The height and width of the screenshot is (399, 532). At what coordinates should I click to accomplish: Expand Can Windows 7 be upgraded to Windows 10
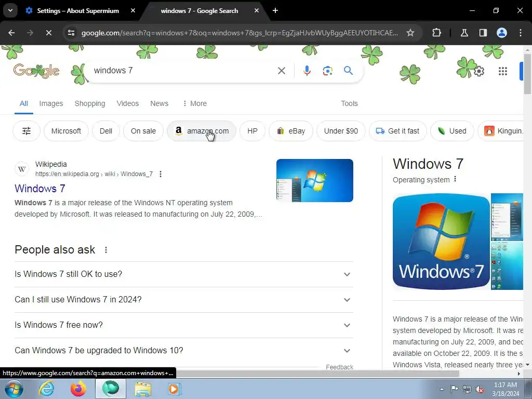coord(183,351)
